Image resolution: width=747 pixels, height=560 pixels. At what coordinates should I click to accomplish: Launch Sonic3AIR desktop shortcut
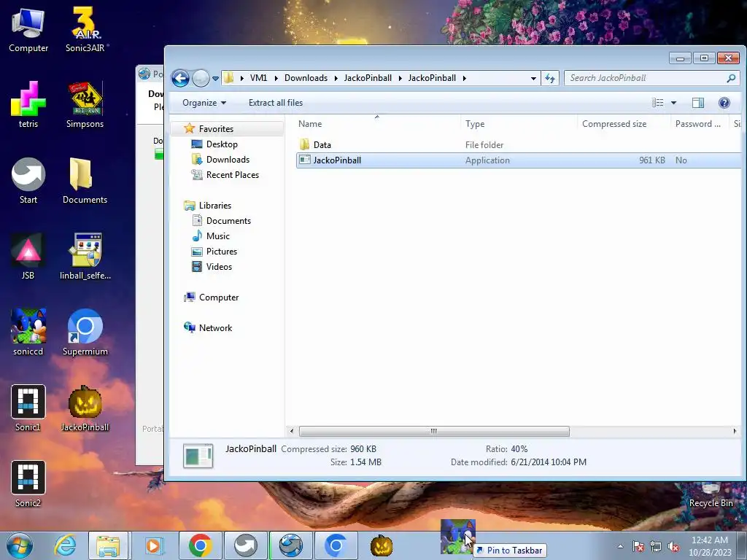click(85, 31)
